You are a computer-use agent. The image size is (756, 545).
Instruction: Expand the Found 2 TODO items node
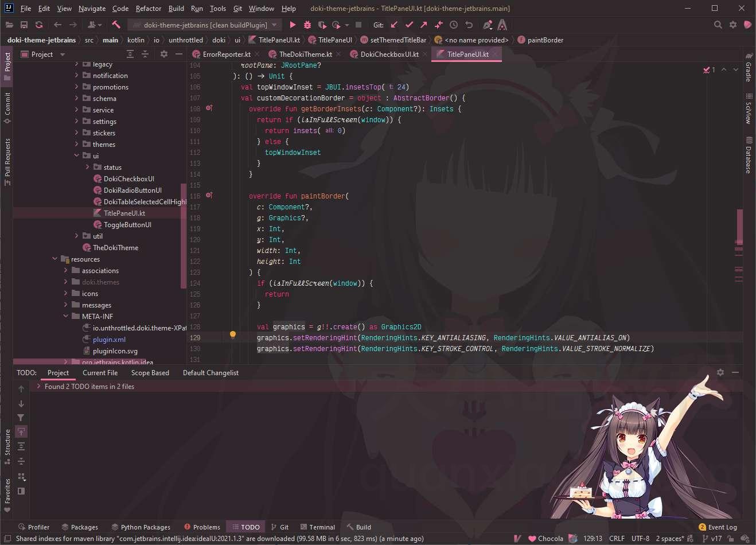point(38,387)
